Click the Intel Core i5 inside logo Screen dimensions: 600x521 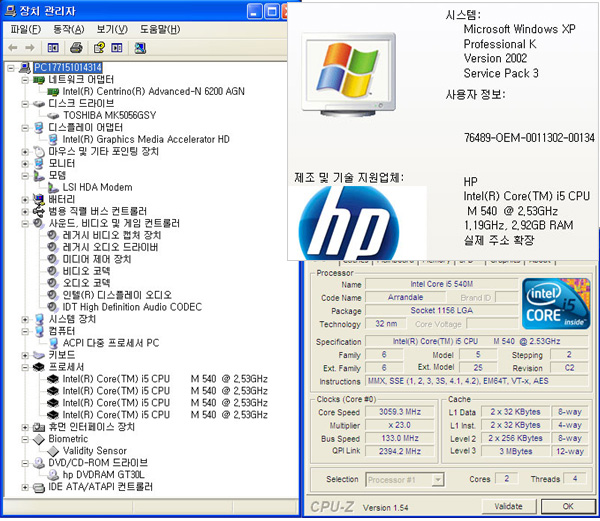[x=556, y=303]
